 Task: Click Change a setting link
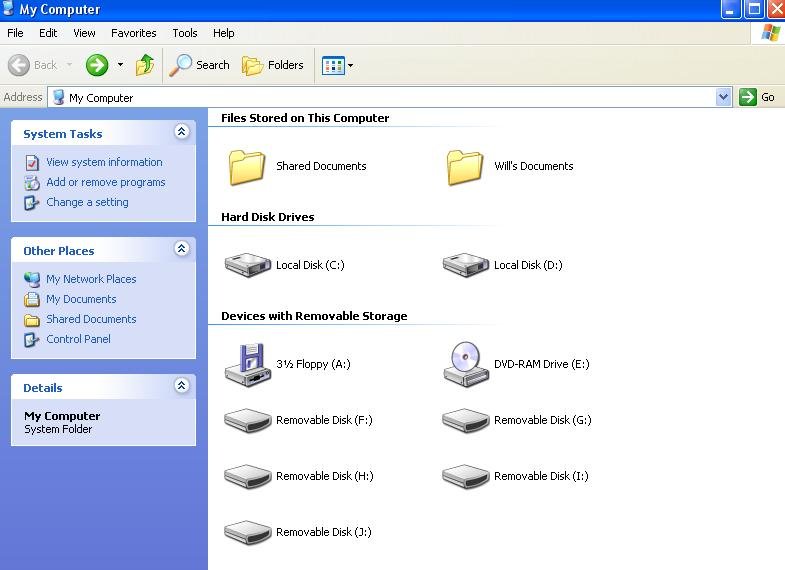click(x=87, y=202)
